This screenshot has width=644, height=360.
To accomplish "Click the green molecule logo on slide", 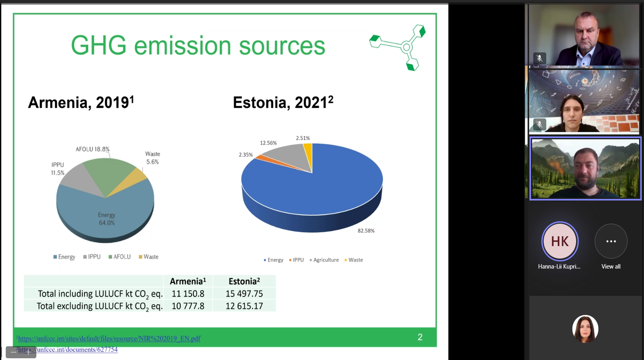I will [x=398, y=47].
